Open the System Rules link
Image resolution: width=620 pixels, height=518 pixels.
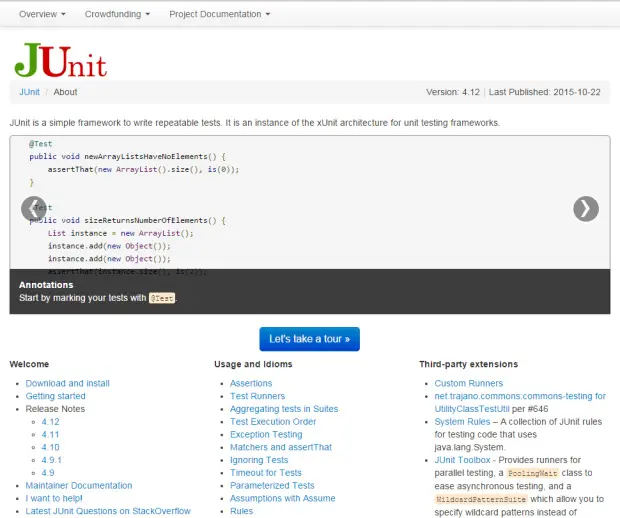point(462,422)
